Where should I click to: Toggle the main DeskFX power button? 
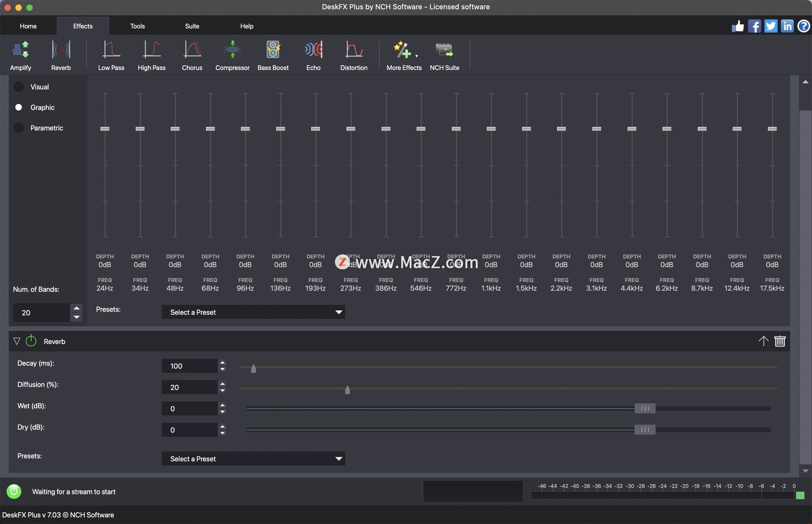pyautogui.click(x=14, y=491)
